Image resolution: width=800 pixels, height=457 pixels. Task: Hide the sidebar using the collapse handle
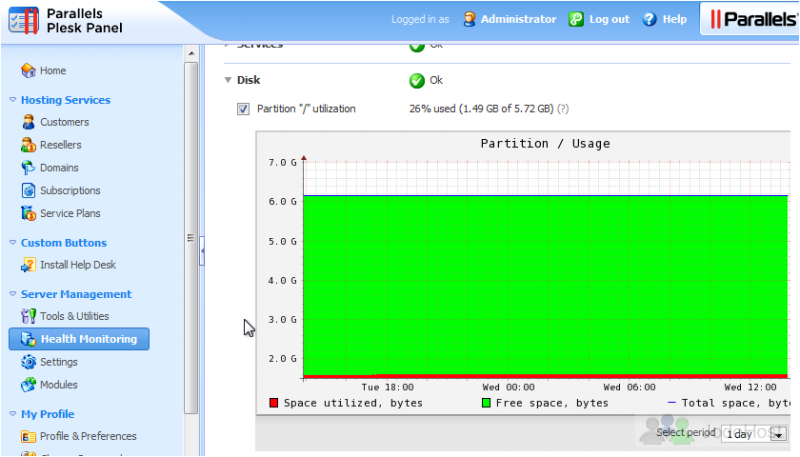(202, 250)
